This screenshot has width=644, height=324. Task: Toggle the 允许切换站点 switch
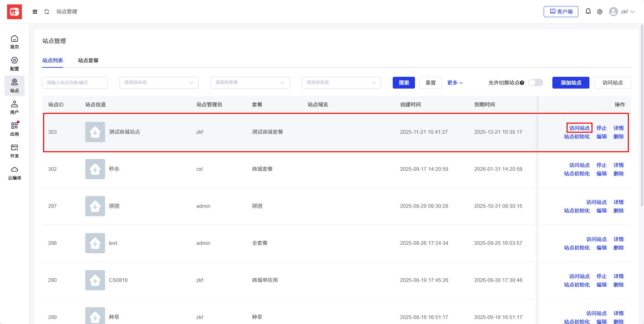pos(536,83)
